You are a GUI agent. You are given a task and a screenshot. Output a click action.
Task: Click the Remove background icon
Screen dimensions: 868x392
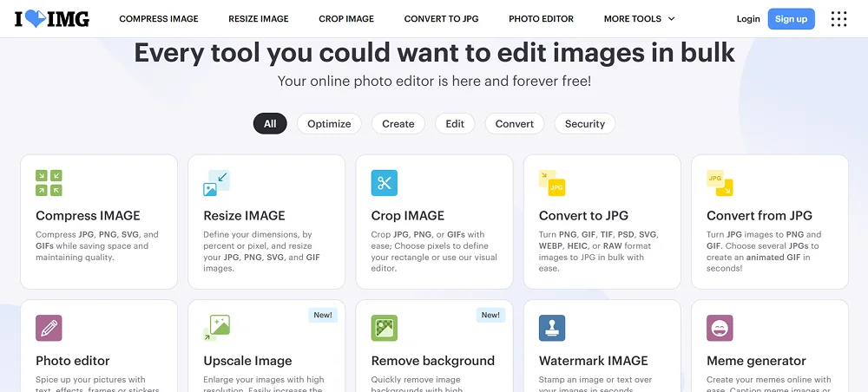(384, 328)
